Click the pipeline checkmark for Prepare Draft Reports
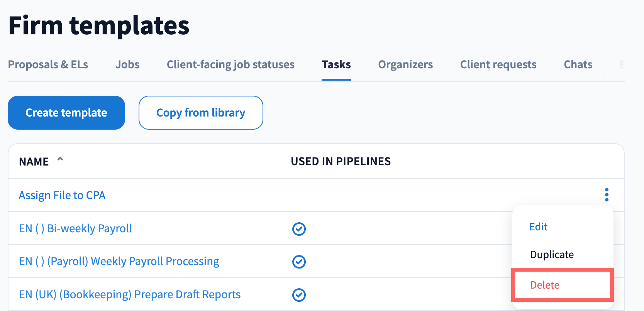The width and height of the screenshot is (644, 311). point(299,295)
